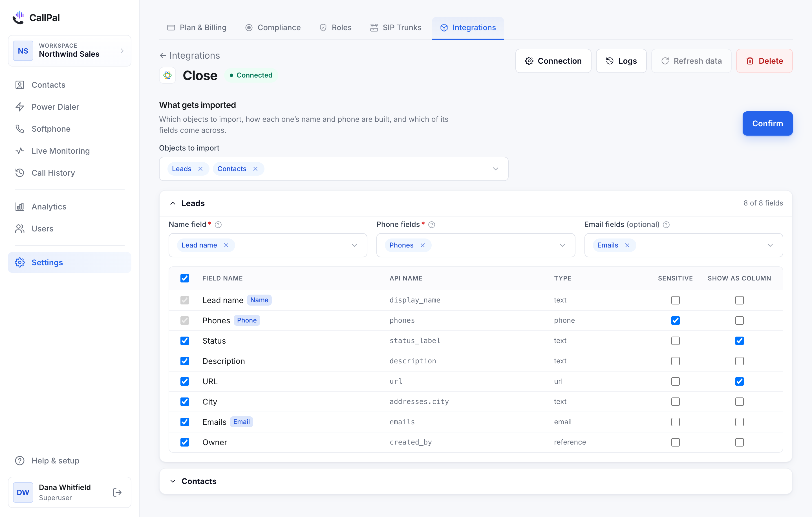This screenshot has height=517, width=812.
Task: Open the Objects to import dropdown
Action: [x=495, y=169]
